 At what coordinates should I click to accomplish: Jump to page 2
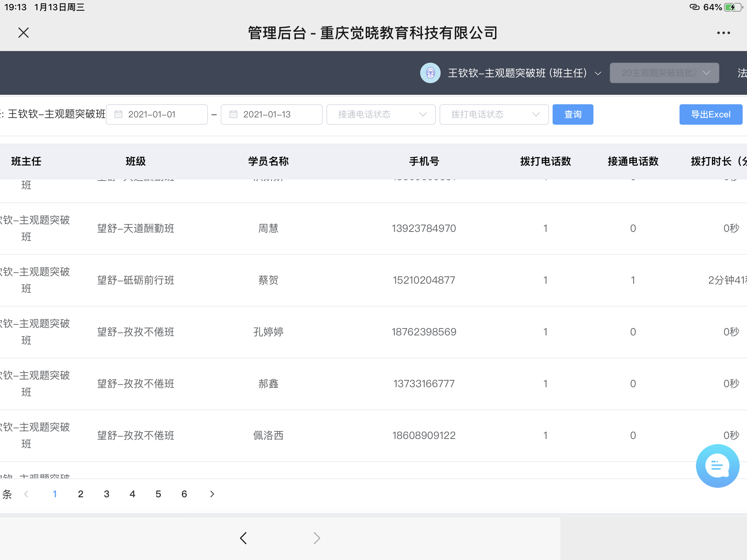(x=81, y=494)
